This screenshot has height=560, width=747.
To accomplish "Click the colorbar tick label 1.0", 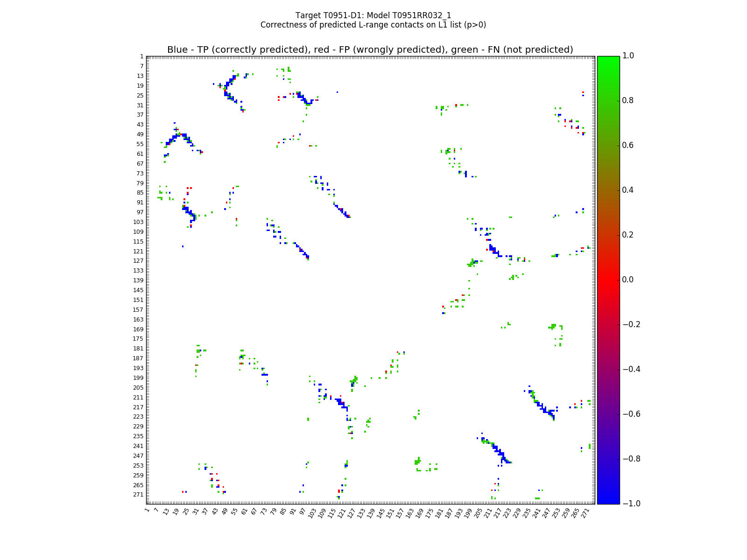I will click(x=628, y=56).
